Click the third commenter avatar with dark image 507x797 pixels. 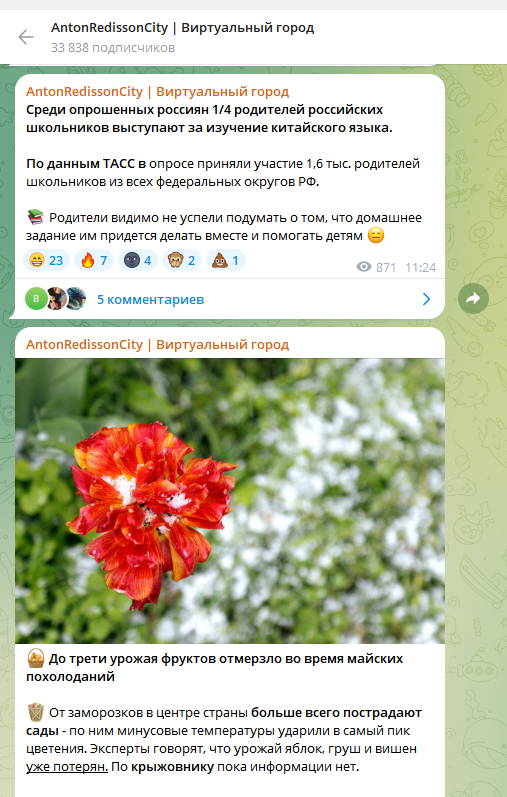click(76, 299)
